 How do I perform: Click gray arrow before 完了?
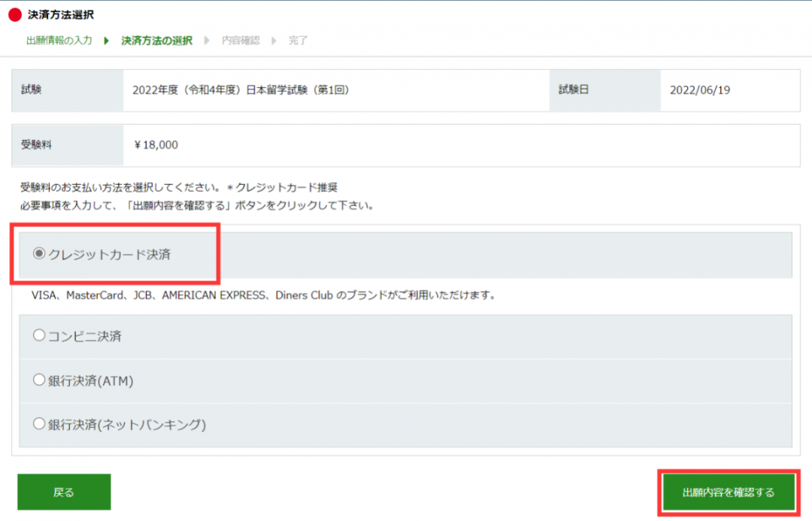[274, 41]
